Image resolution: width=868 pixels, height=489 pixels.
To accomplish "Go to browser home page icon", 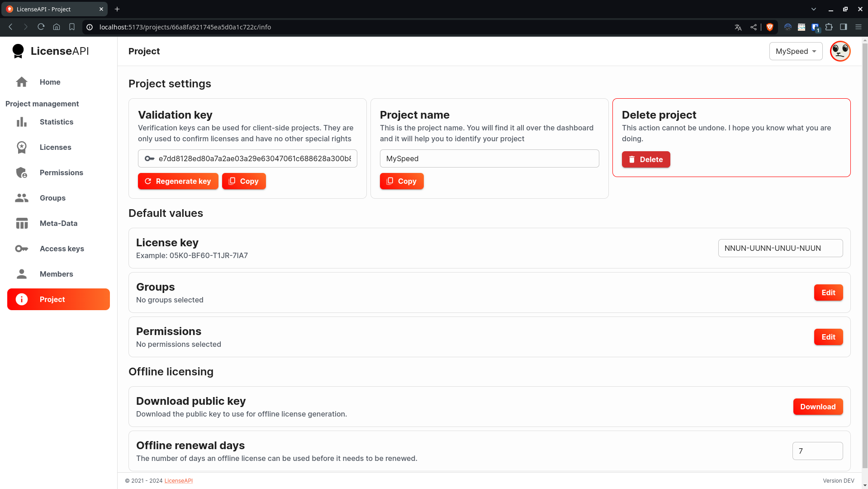I will click(57, 27).
